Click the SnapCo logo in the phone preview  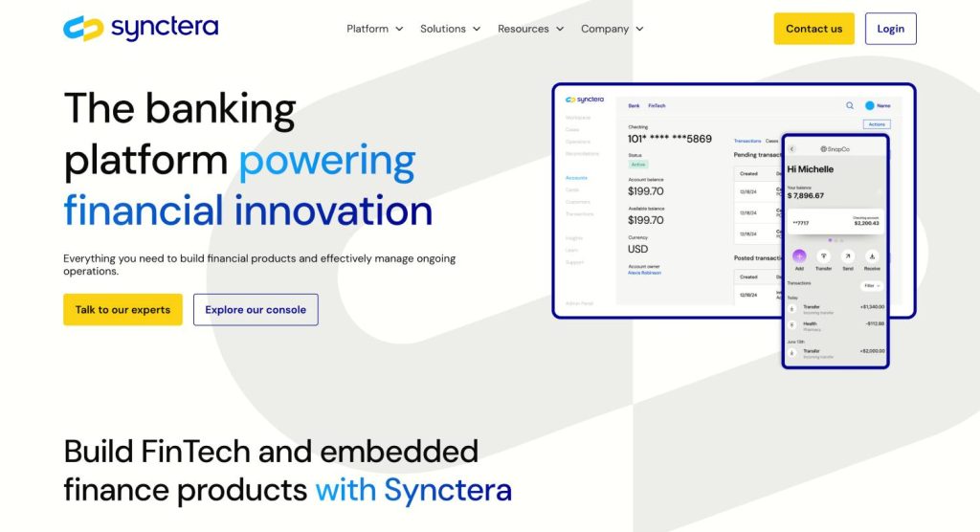[835, 148]
